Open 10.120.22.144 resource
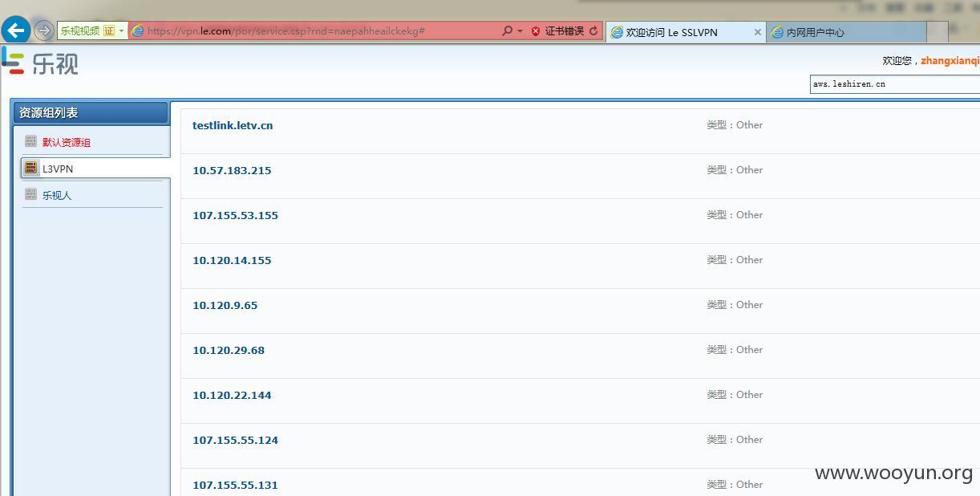Viewport: 980px width, 496px height. click(232, 395)
